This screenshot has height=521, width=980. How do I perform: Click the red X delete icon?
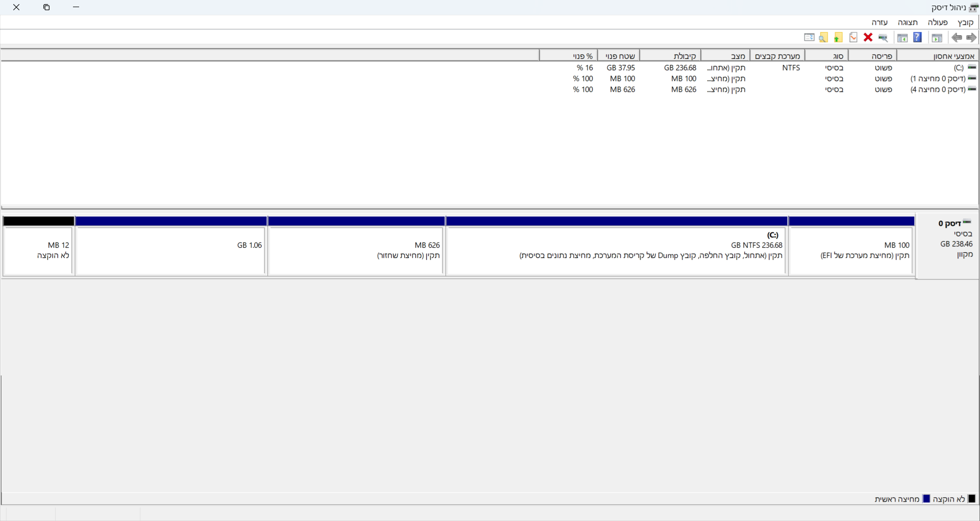(868, 37)
